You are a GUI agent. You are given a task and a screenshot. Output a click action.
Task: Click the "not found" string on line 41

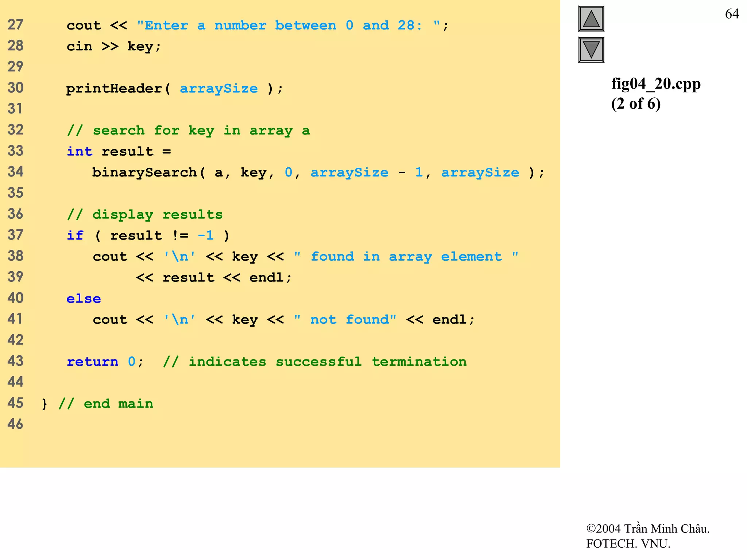click(x=345, y=320)
